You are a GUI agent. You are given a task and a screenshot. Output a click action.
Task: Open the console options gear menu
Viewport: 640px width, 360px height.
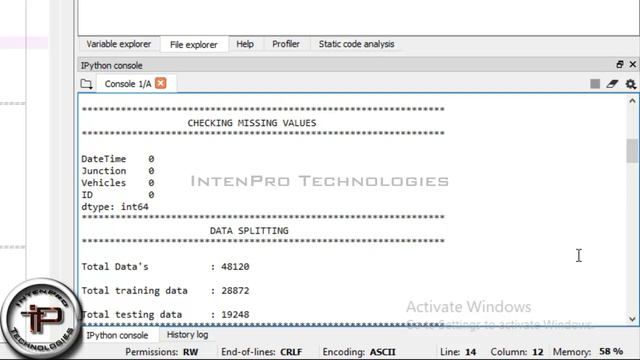point(631,84)
